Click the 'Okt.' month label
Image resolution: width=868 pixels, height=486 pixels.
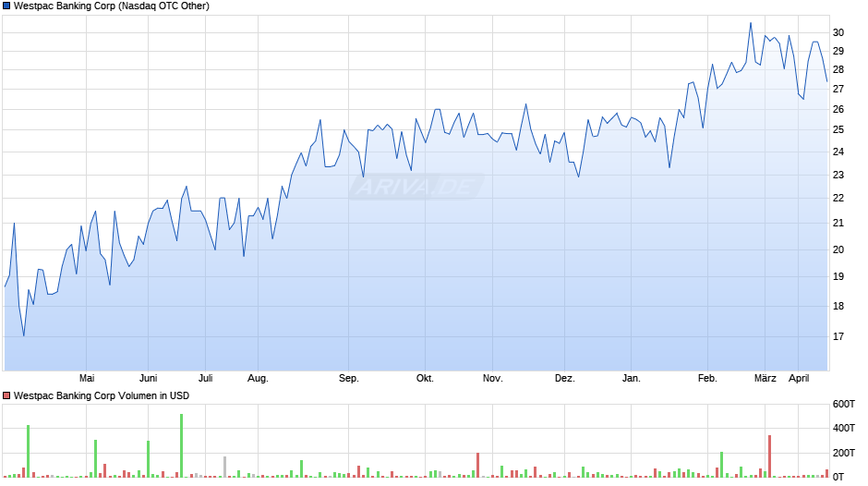(x=425, y=378)
